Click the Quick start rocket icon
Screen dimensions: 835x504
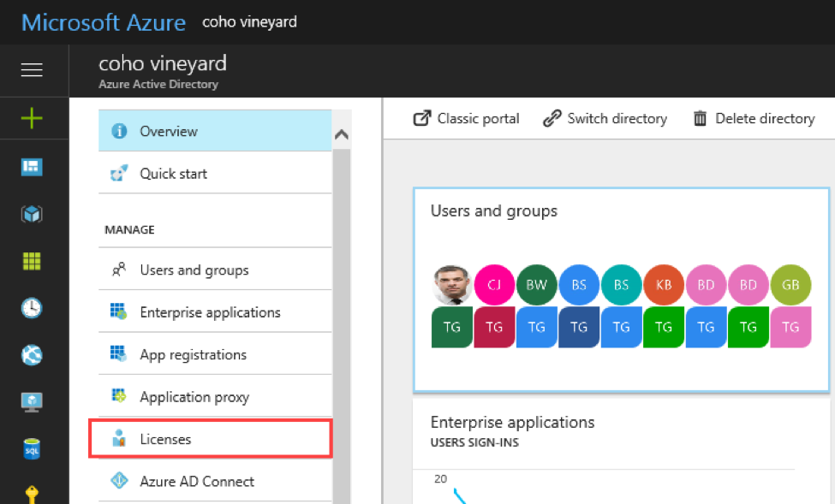point(119,173)
